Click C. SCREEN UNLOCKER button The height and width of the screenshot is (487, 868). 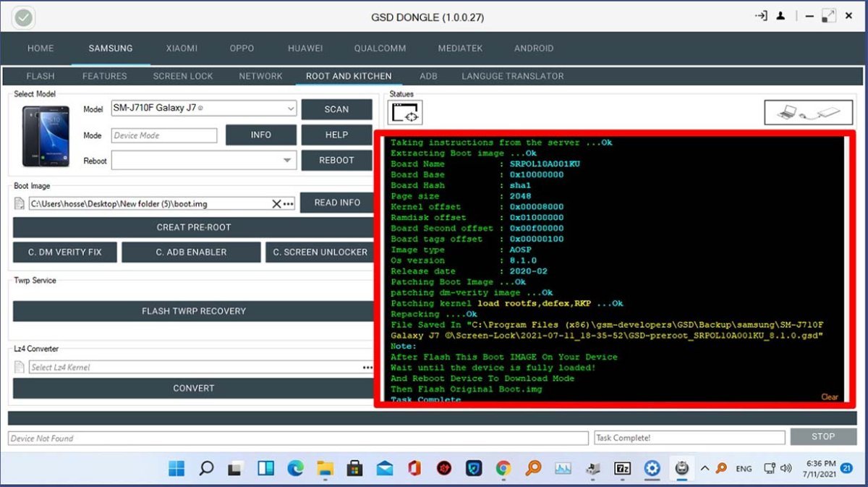[x=320, y=253]
